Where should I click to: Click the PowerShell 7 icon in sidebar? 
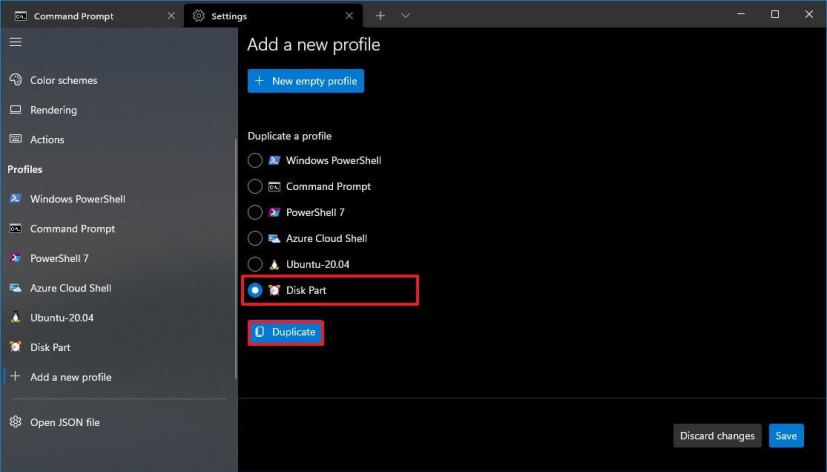tap(16, 258)
